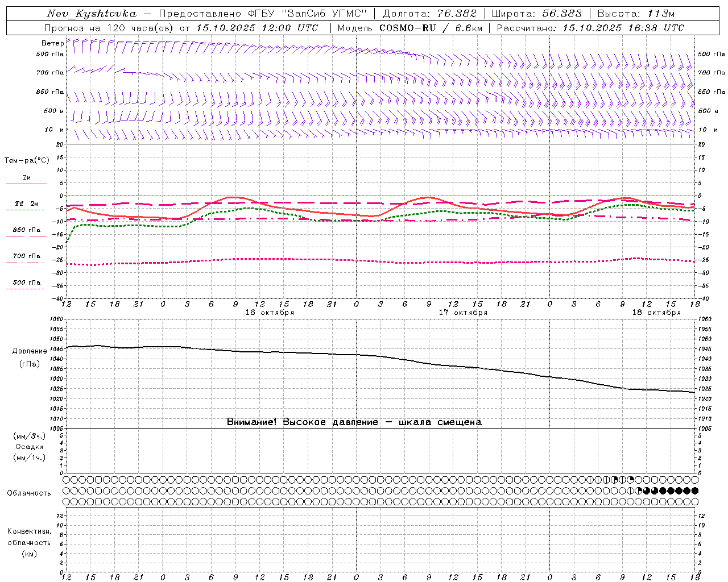Click the "18 октября" date label
The width and height of the screenshot is (728, 582).
pos(656,313)
